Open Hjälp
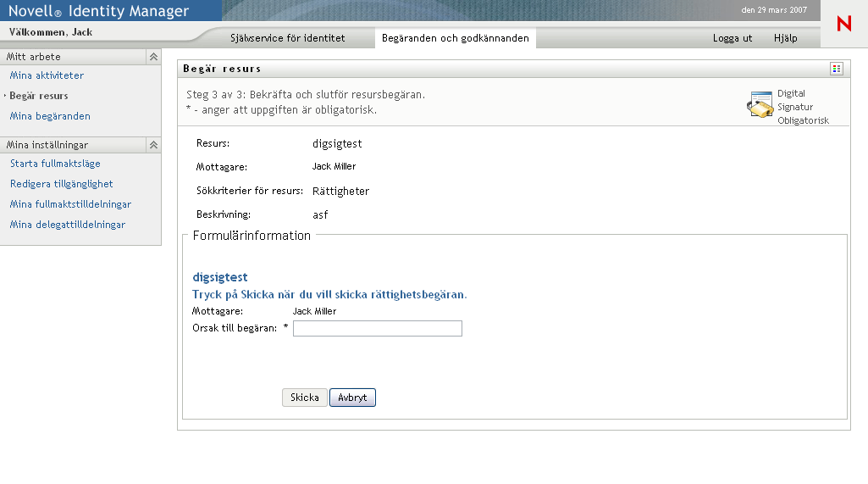The width and height of the screenshot is (868, 484). (786, 38)
